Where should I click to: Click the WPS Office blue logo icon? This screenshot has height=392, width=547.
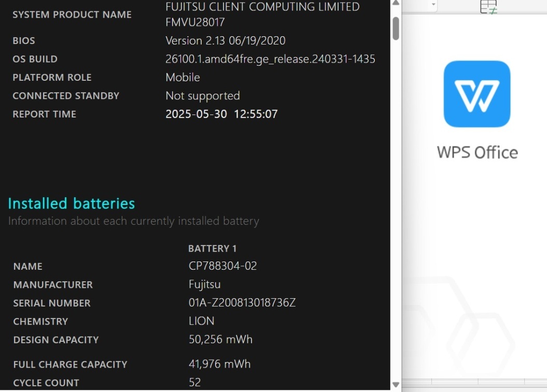(x=477, y=94)
